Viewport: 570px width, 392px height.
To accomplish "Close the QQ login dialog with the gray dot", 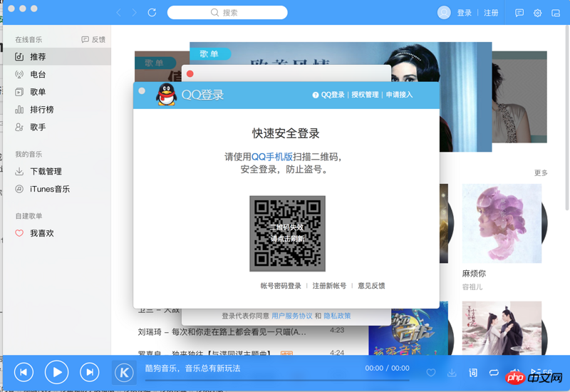I will 142,91.
